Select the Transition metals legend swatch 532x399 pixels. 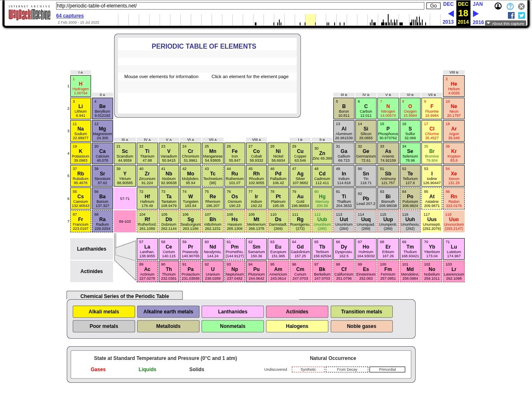coord(362,312)
